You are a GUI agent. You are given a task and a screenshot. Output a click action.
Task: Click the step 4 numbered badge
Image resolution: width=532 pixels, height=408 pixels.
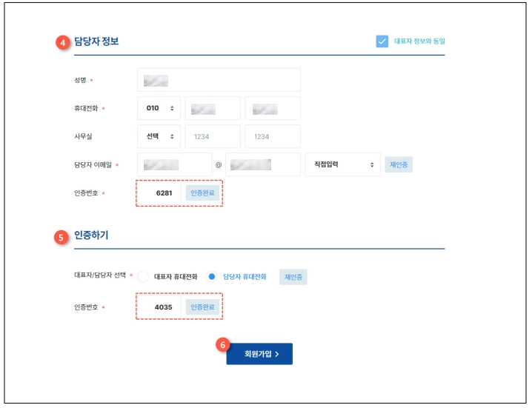pos(63,42)
